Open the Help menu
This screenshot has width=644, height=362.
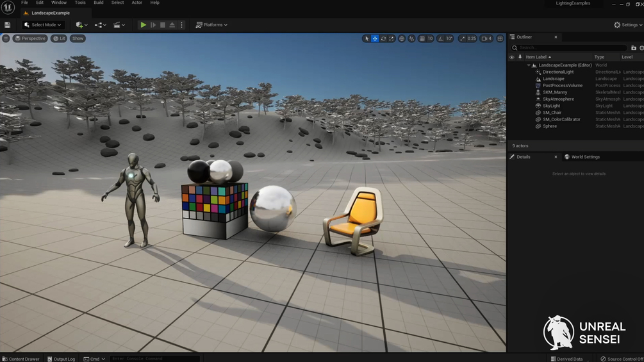point(155,3)
